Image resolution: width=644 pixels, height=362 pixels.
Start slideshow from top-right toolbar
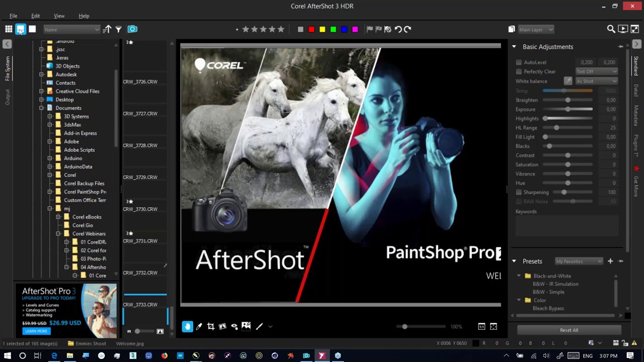coord(623,29)
